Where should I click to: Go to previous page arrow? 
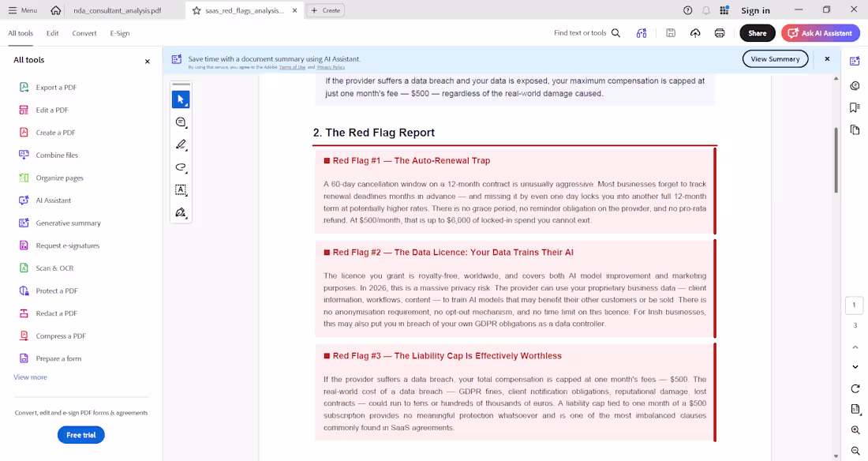pos(855,347)
